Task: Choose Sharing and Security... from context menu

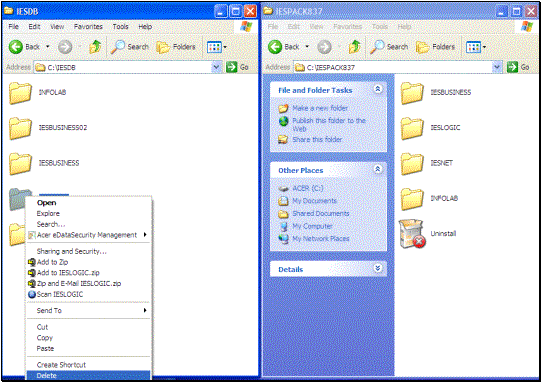Action: 88,251
